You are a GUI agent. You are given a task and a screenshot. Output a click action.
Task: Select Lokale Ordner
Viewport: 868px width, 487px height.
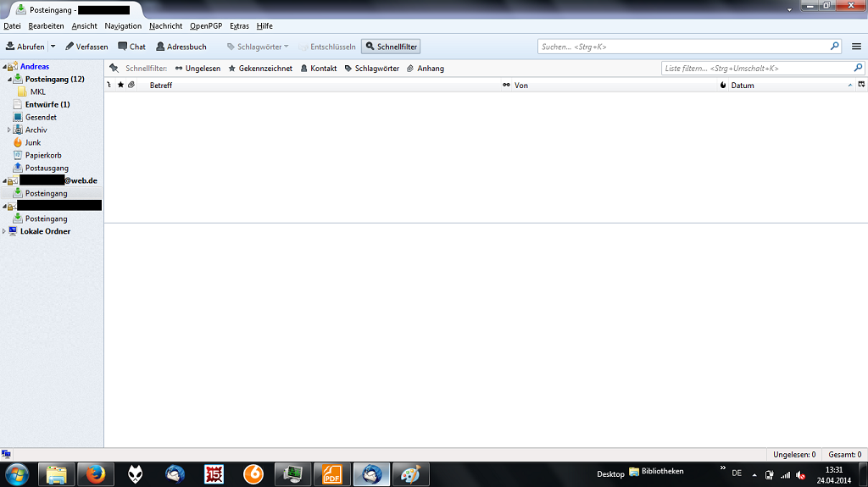(x=46, y=231)
